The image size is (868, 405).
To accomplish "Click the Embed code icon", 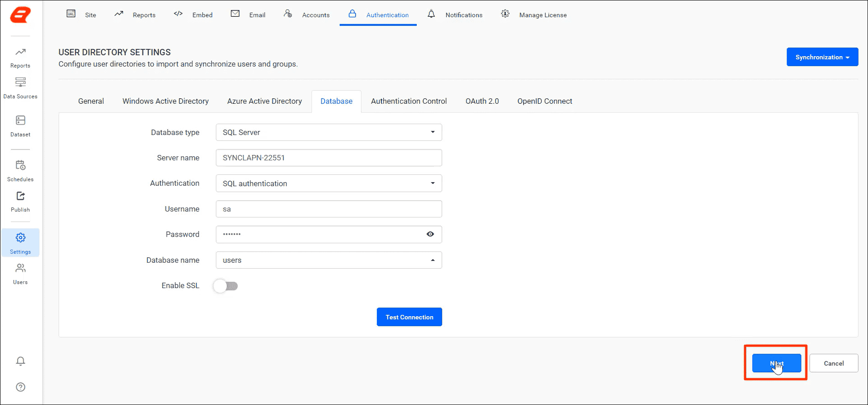I will click(178, 14).
